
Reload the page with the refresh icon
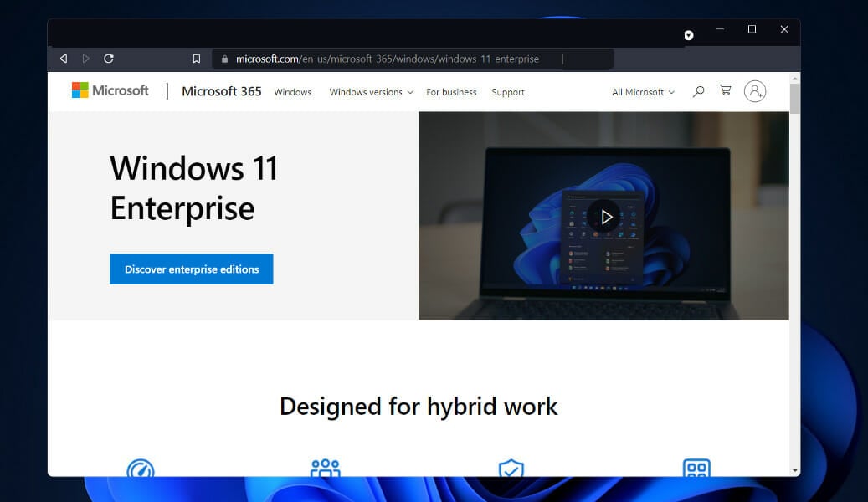(108, 59)
